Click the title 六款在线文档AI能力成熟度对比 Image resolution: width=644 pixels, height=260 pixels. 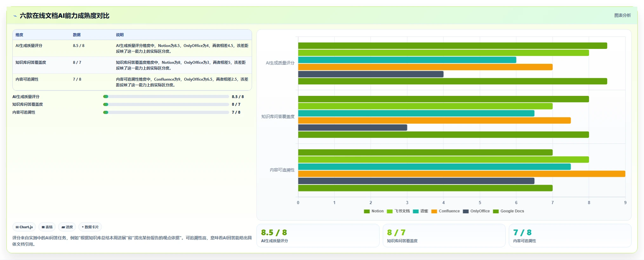64,16
